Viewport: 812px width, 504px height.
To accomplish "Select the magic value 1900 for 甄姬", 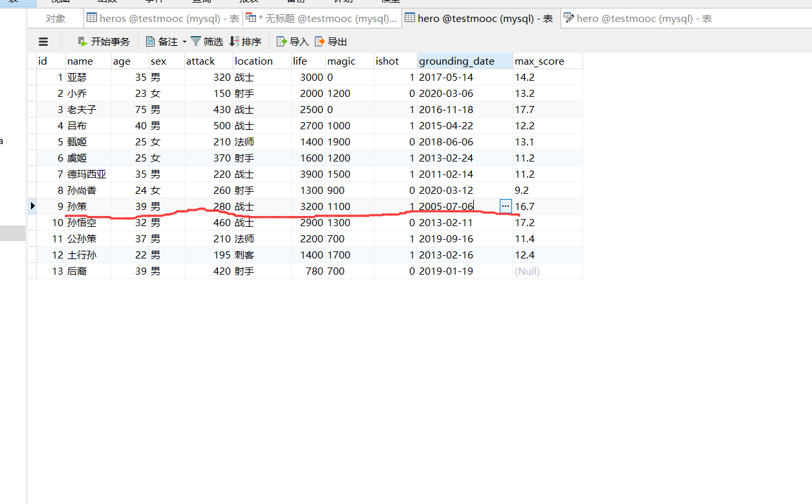I will pos(350,142).
